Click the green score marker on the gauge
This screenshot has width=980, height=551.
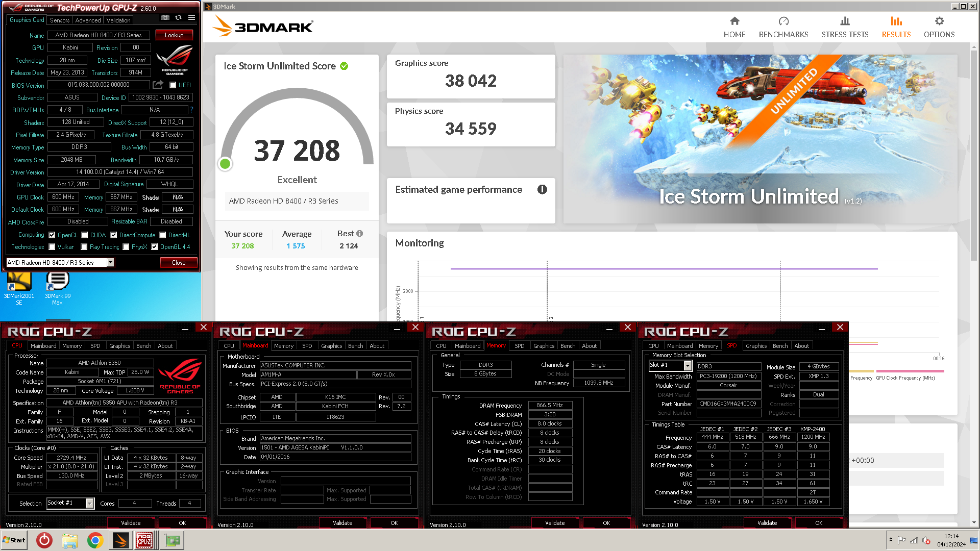[225, 164]
